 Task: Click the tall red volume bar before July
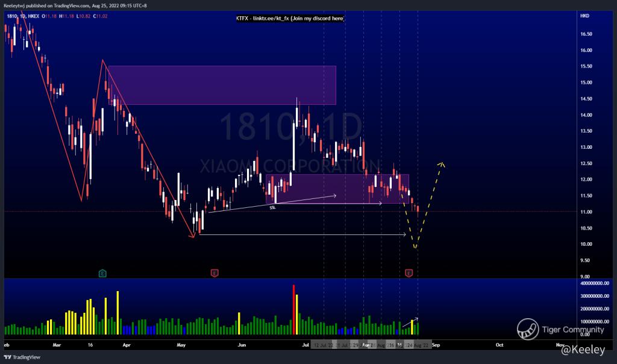click(293, 309)
